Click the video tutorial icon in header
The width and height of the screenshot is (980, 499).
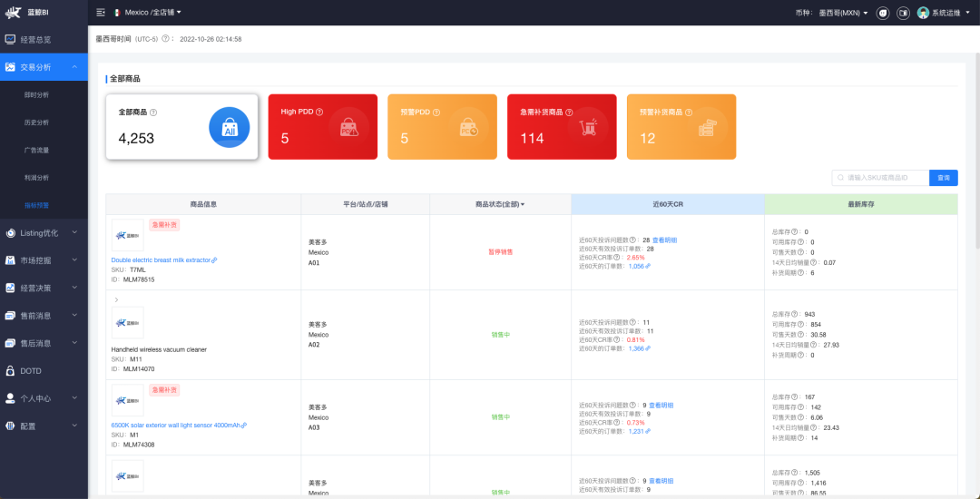click(x=903, y=13)
